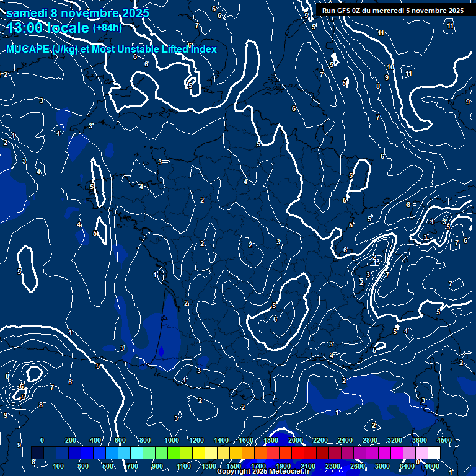Screen dimensions: 476x476
Task: Click the '700' legend label
Action: [x=133, y=466]
